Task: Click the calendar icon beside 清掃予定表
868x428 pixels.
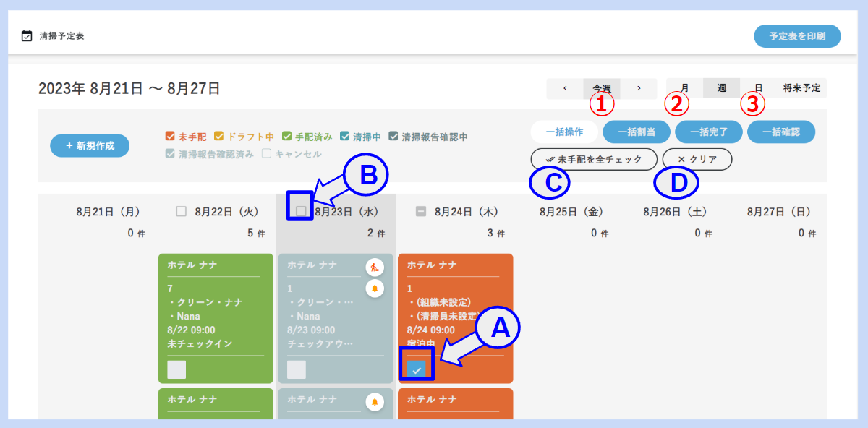Action: click(x=27, y=35)
